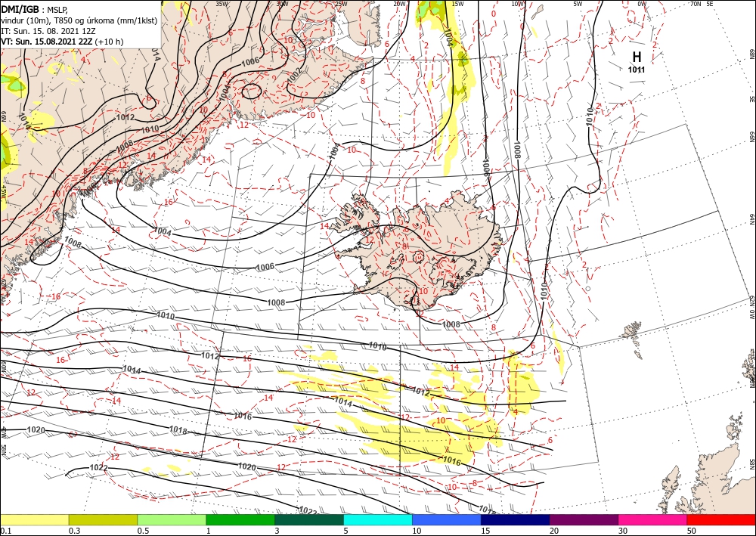Click the '0W' longitude label at top
This screenshot has width=756, height=536.
(x=642, y=4)
